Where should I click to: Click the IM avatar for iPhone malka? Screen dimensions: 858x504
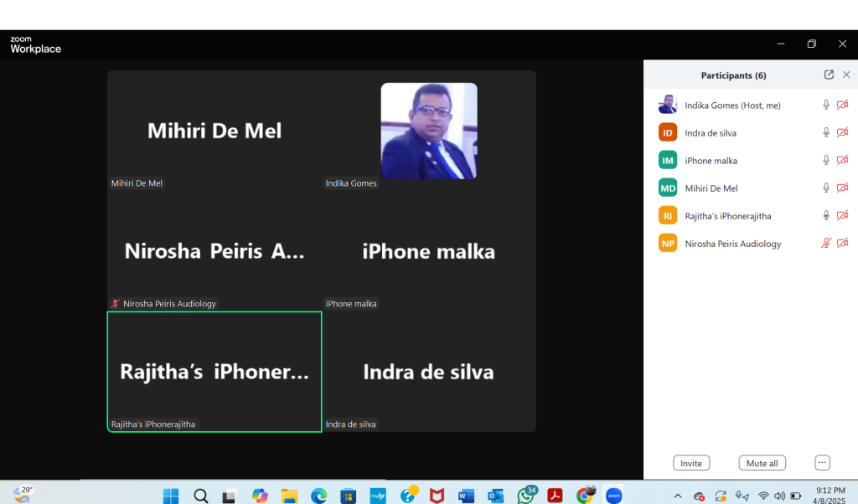pos(668,160)
